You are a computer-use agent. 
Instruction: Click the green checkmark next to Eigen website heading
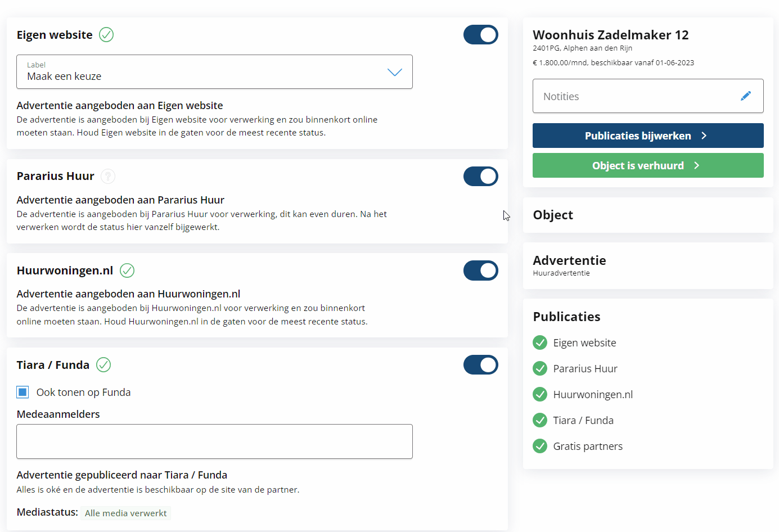coord(106,35)
